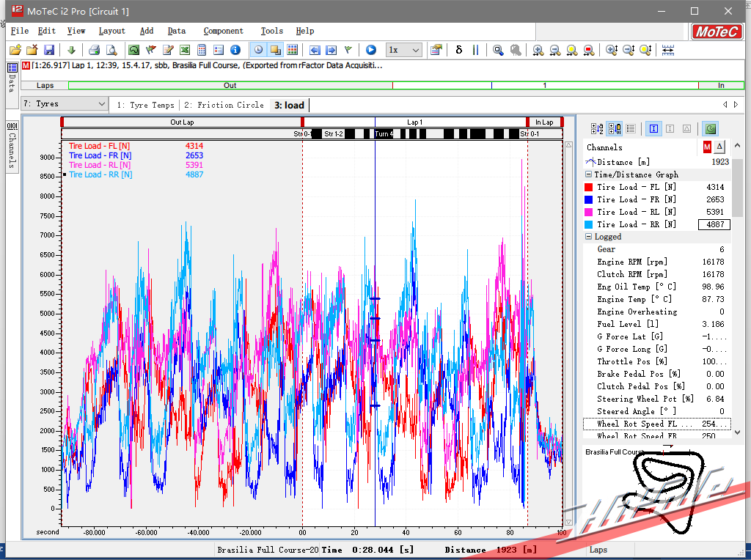The height and width of the screenshot is (560, 751).
Task: Select the Wheel Rot Speed FL channel row
Action: (656, 424)
